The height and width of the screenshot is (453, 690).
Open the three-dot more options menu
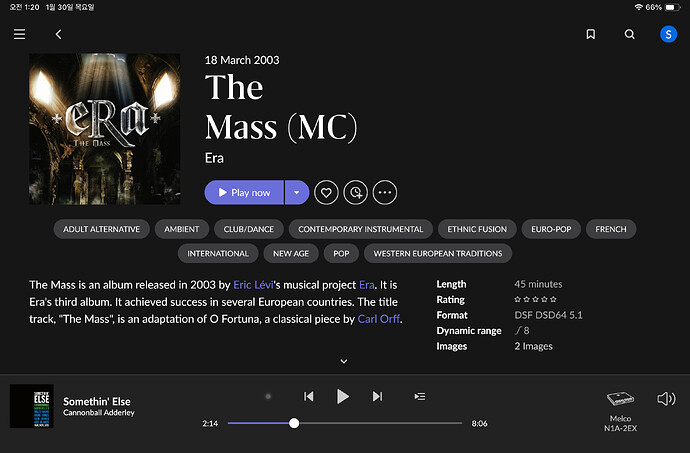pyautogui.click(x=385, y=192)
